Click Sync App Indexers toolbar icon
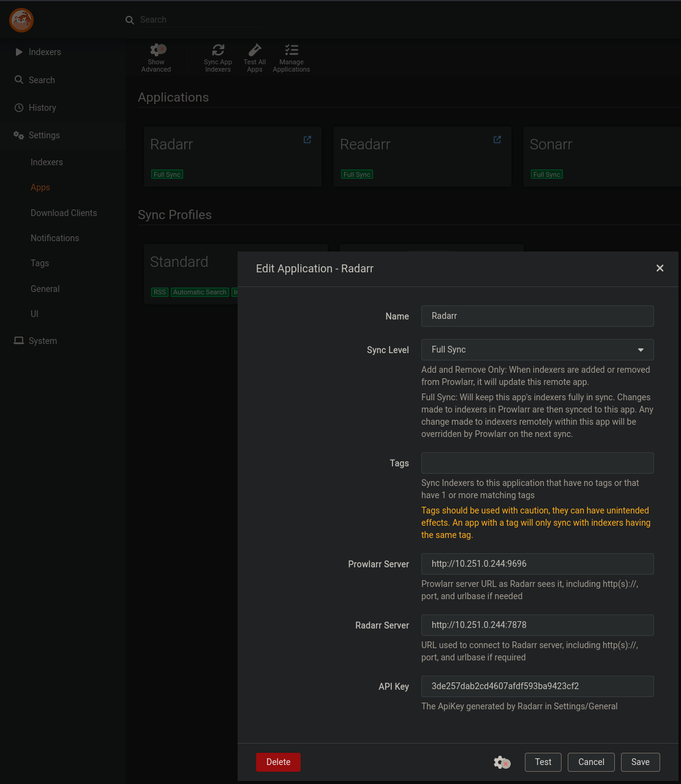 [x=218, y=58]
